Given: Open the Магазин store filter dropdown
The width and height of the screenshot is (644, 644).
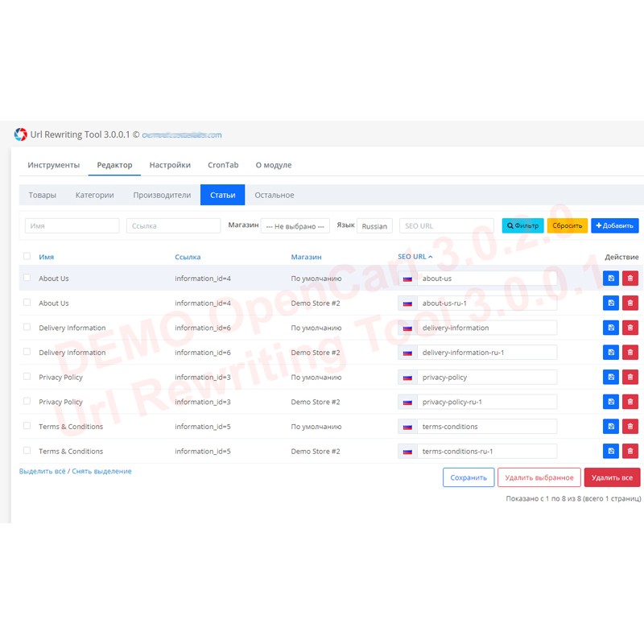Looking at the screenshot, I should pyautogui.click(x=296, y=225).
